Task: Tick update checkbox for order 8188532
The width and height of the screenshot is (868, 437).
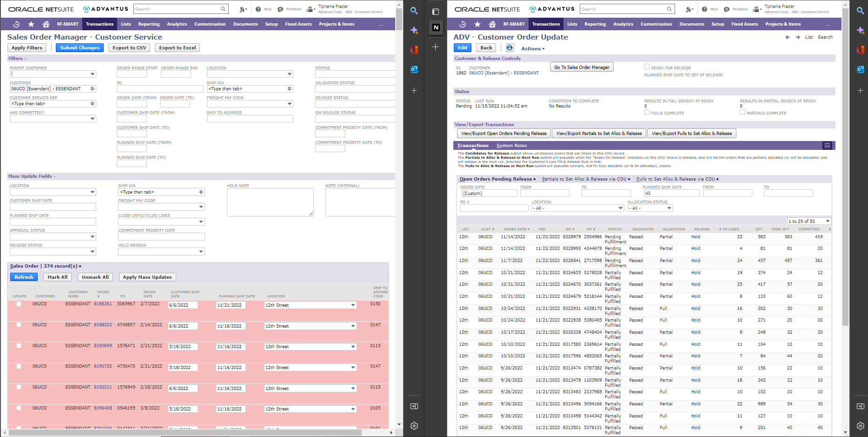Action: coord(19,325)
